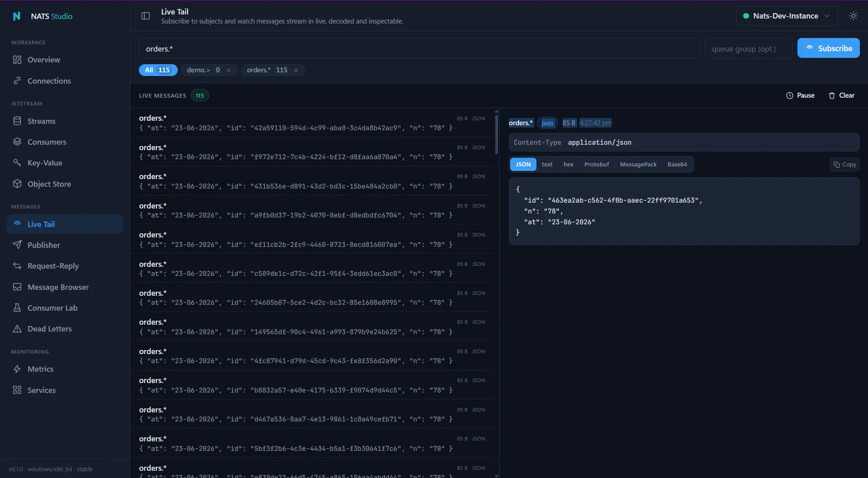Select message with id d467a536-8aa7-4e13

pyautogui.click(x=312, y=414)
